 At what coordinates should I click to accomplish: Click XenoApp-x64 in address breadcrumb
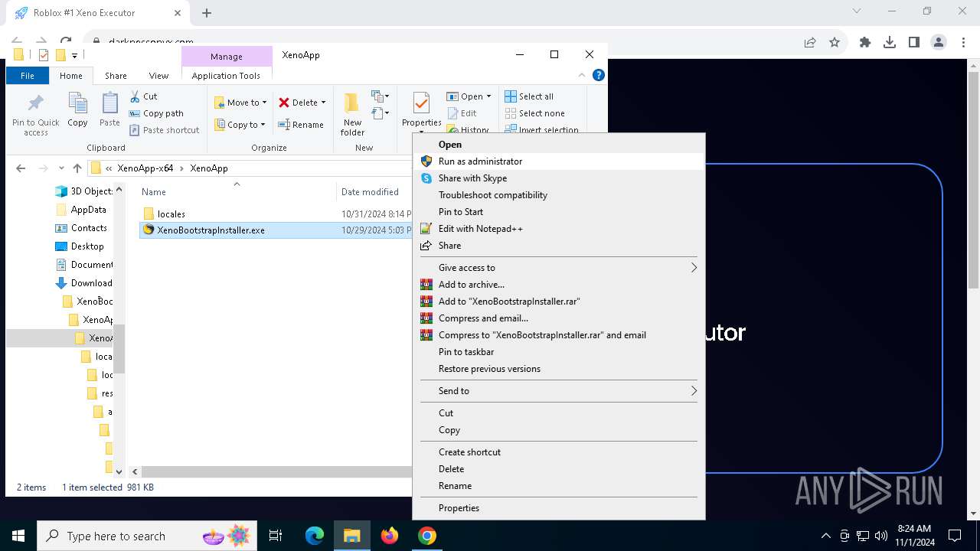click(145, 168)
